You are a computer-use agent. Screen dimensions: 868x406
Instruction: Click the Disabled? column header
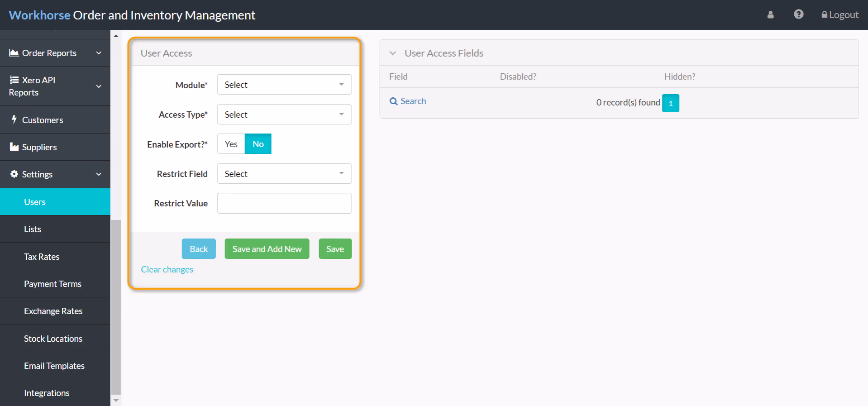click(518, 76)
